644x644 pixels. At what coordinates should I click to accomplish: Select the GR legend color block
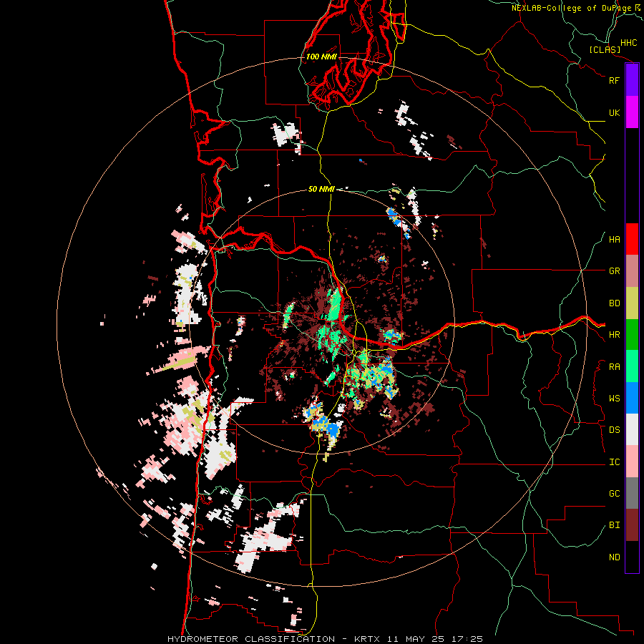632,271
